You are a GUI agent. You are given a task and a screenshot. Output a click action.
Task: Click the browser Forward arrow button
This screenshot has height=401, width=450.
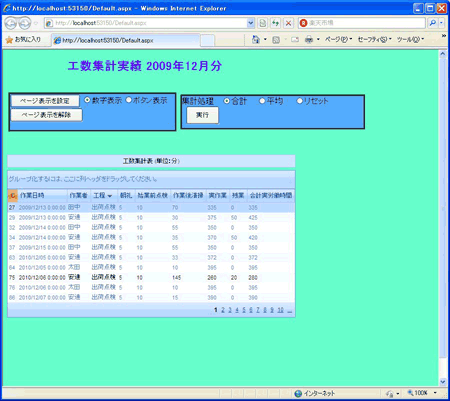coord(24,23)
